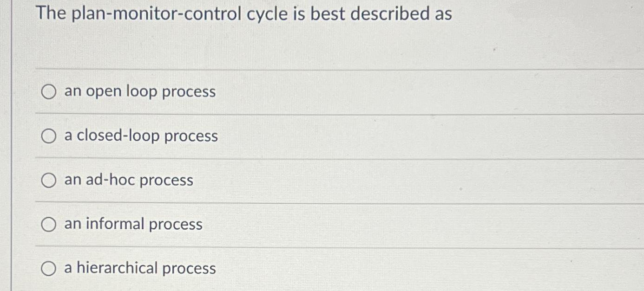This screenshot has width=644, height=291.
Task: Click the 'an open loop process' answer text
Action: pyautogui.click(x=139, y=92)
